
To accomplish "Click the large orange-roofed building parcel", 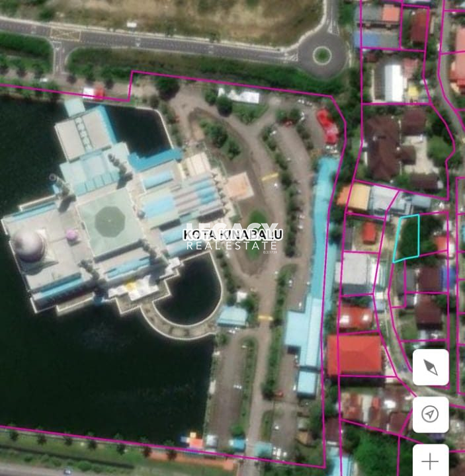I will (355, 354).
